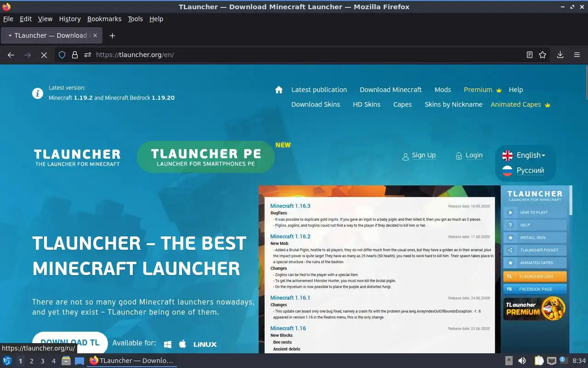Click the TLAUNCHER PE smartphone launcher banner
Screen dimensions: 588x368
pos(206,157)
